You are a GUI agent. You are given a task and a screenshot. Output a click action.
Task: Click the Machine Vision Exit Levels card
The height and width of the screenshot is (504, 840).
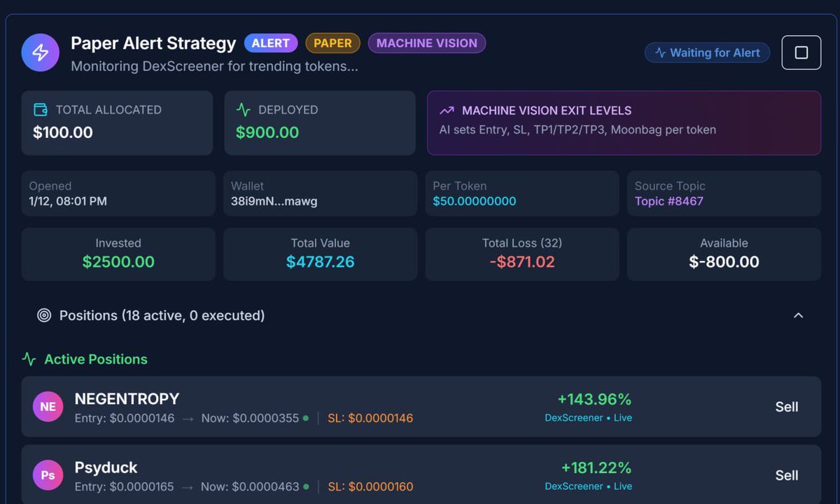point(624,122)
